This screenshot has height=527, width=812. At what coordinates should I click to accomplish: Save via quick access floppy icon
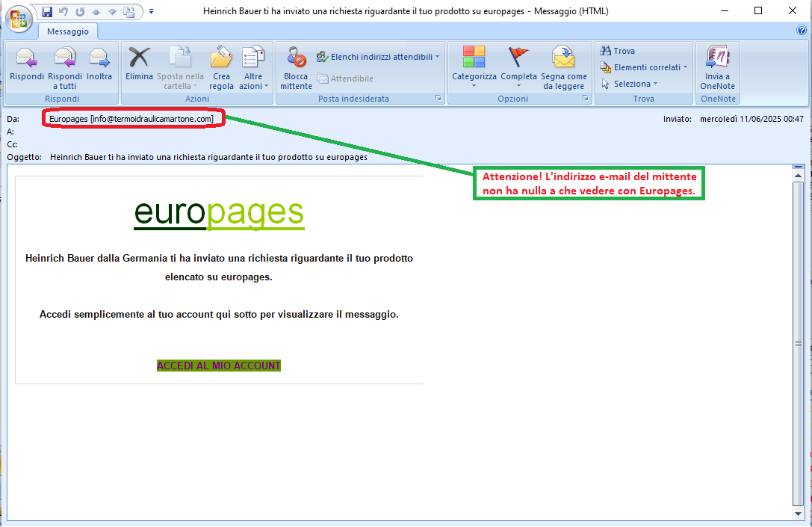tap(46, 11)
